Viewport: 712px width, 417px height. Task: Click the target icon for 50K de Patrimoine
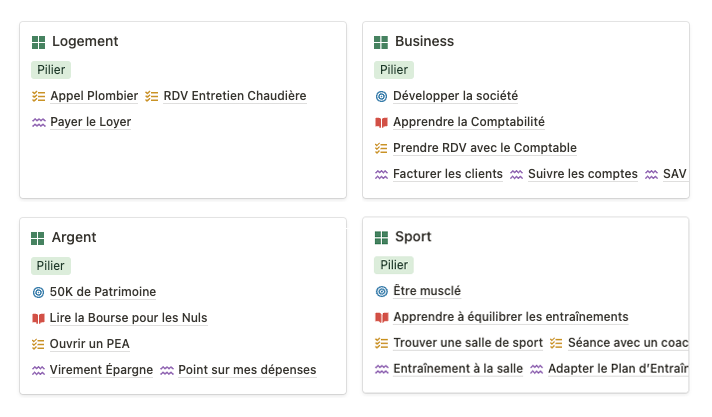coord(38,293)
